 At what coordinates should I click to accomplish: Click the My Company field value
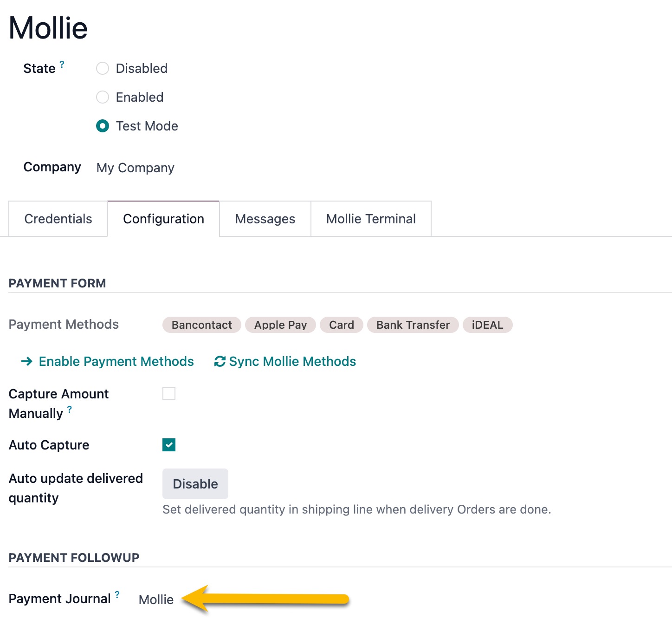(136, 168)
